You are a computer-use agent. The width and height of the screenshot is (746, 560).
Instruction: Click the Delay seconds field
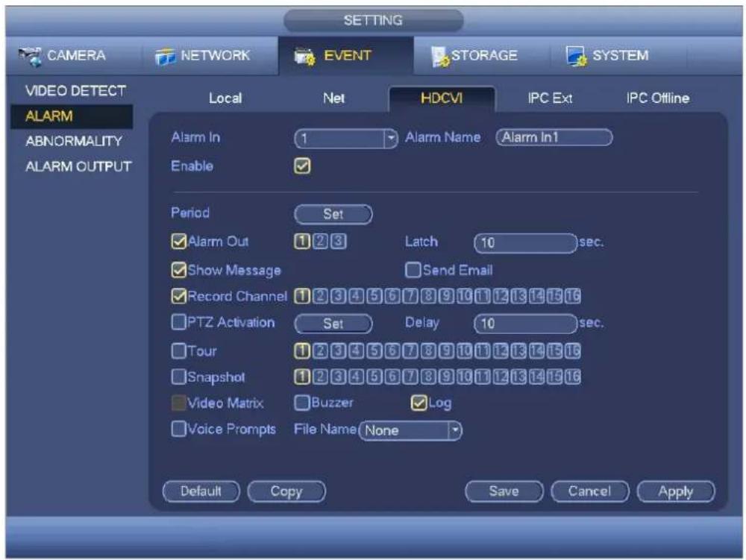click(x=525, y=324)
